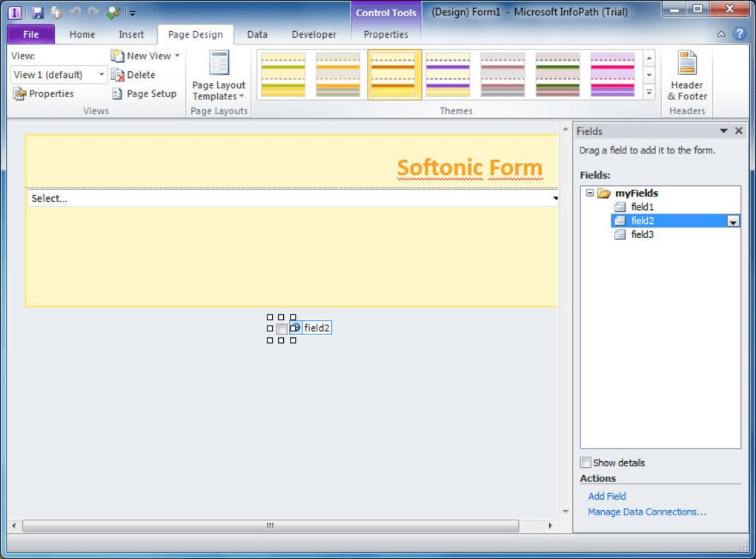Apply the purple-yellow theme swatch

(x=448, y=74)
